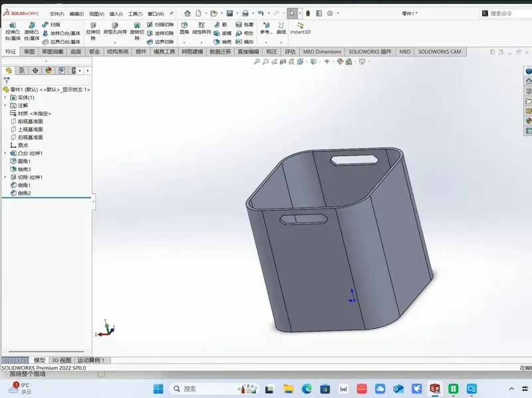Screen dimensions: 532x398
Task: Select the 拉伸切除 extruded cut tool
Action: [x=93, y=31]
